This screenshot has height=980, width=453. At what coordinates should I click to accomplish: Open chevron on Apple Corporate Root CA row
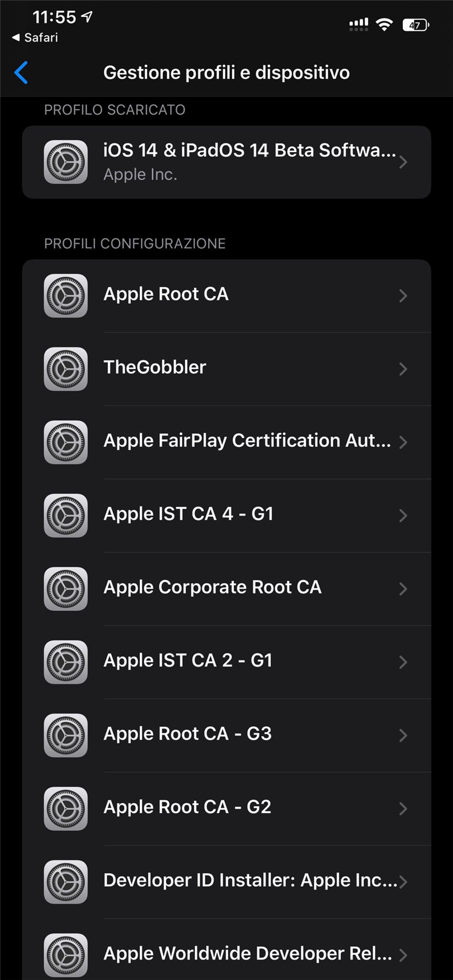(x=403, y=589)
